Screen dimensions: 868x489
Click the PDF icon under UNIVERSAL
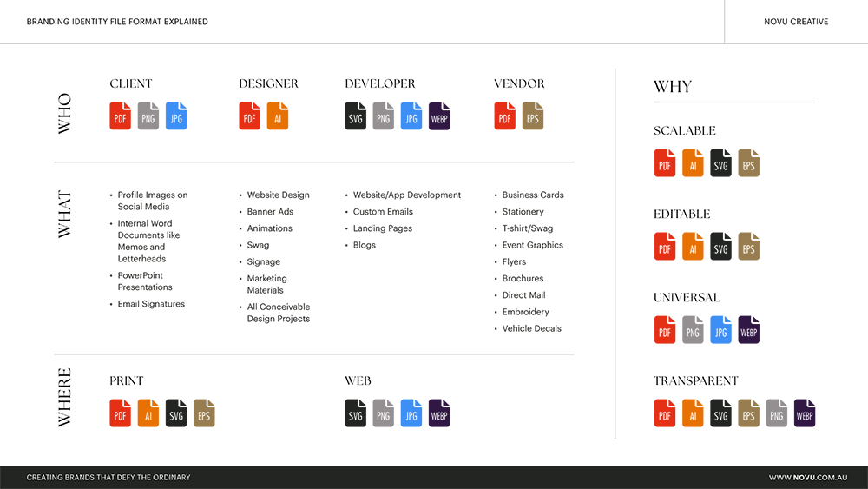[x=665, y=329]
